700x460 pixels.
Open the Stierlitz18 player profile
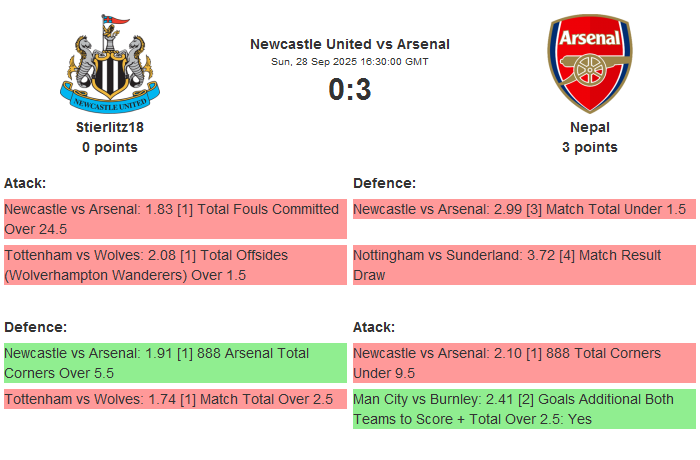pos(110,127)
